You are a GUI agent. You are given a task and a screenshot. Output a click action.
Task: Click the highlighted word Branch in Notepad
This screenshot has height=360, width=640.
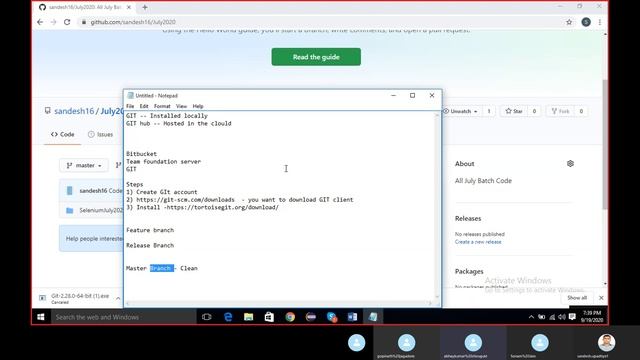(162, 268)
